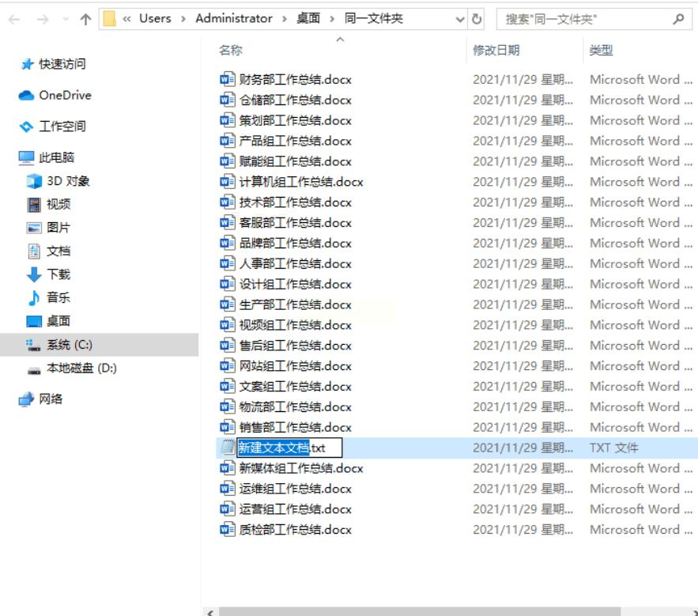Open the 图片 folder in sidebar
This screenshot has height=616, width=698.
pyautogui.click(x=58, y=228)
